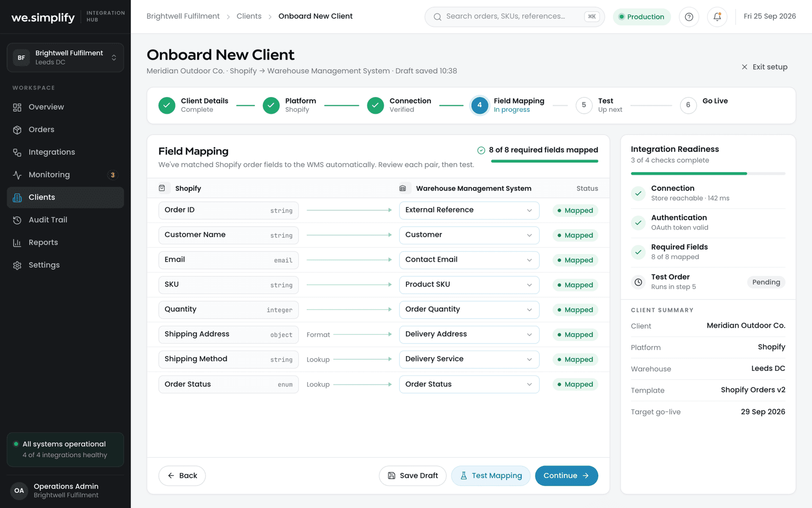812x508 pixels.
Task: Click the Audit Trail history icon
Action: (17, 220)
